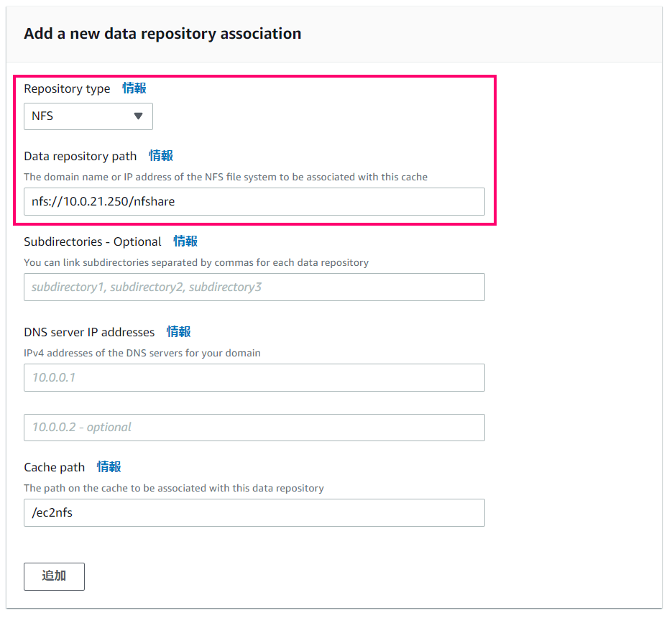Click the DNS server IP addresses label
The image size is (672, 618).
(x=89, y=332)
